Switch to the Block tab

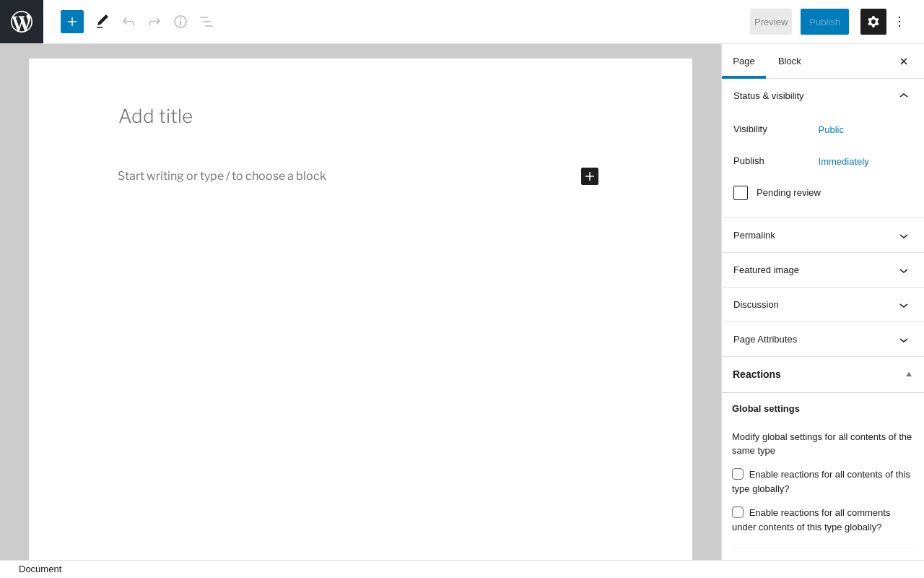coord(790,61)
